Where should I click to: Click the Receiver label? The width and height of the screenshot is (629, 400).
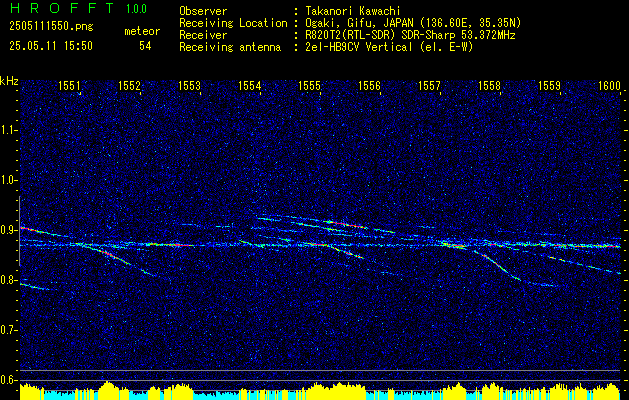[203, 35]
